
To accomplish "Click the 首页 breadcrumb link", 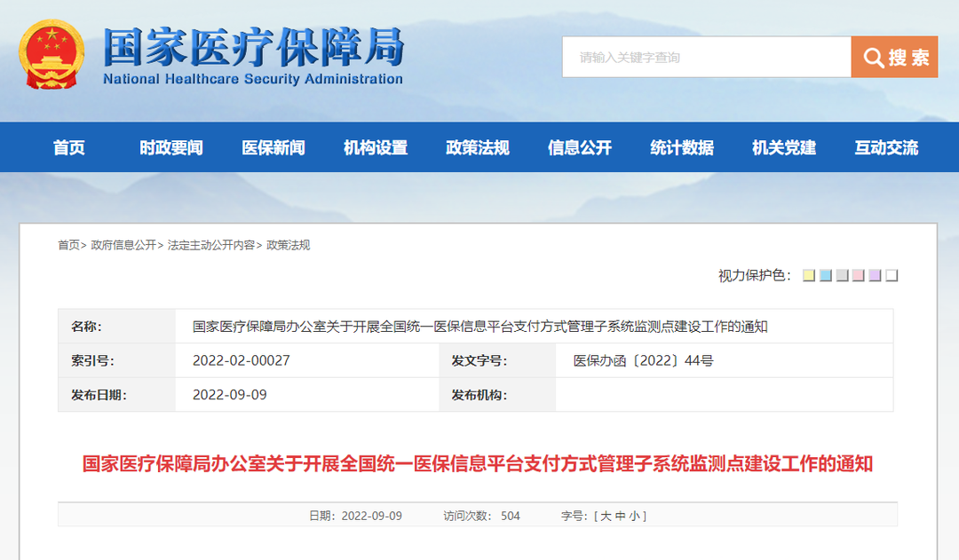I will tap(68, 245).
